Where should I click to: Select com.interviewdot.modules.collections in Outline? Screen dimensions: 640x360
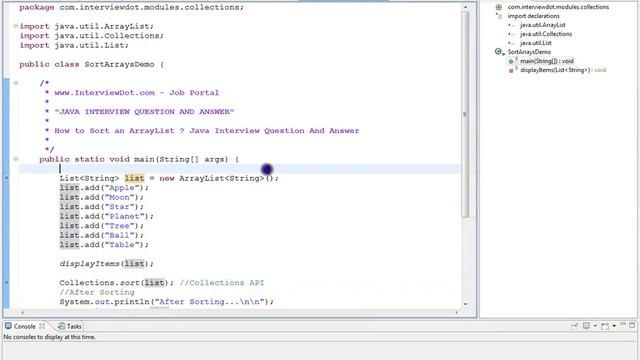click(558, 7)
